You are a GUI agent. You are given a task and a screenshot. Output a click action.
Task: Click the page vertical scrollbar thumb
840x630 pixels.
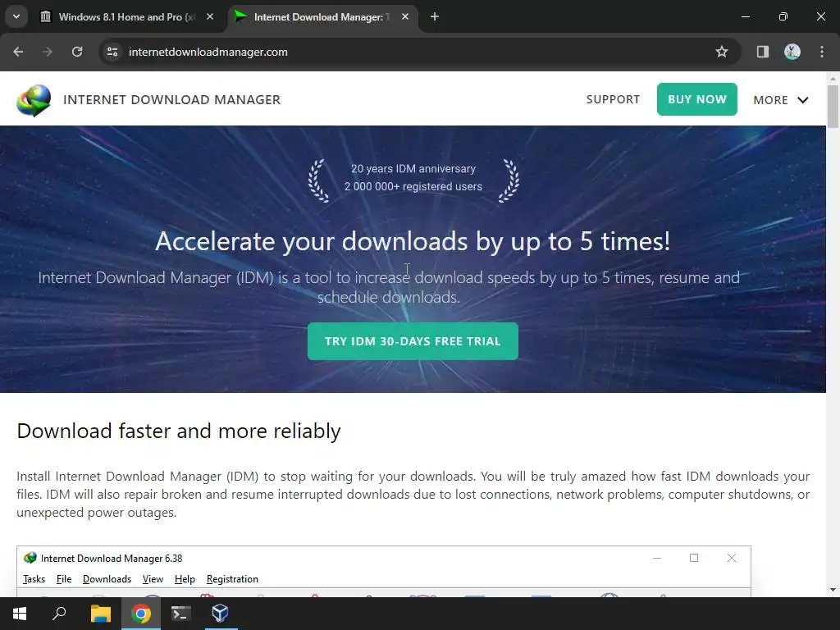pyautogui.click(x=833, y=106)
